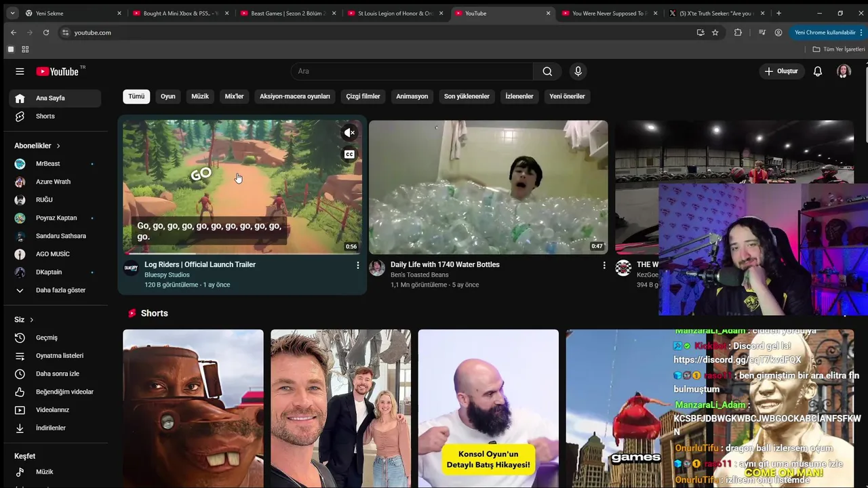Switch to Beast Games browser tab

click(288, 13)
